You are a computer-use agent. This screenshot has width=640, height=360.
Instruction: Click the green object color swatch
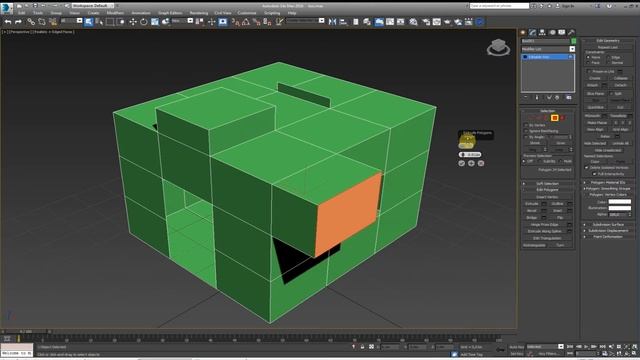tap(573, 41)
